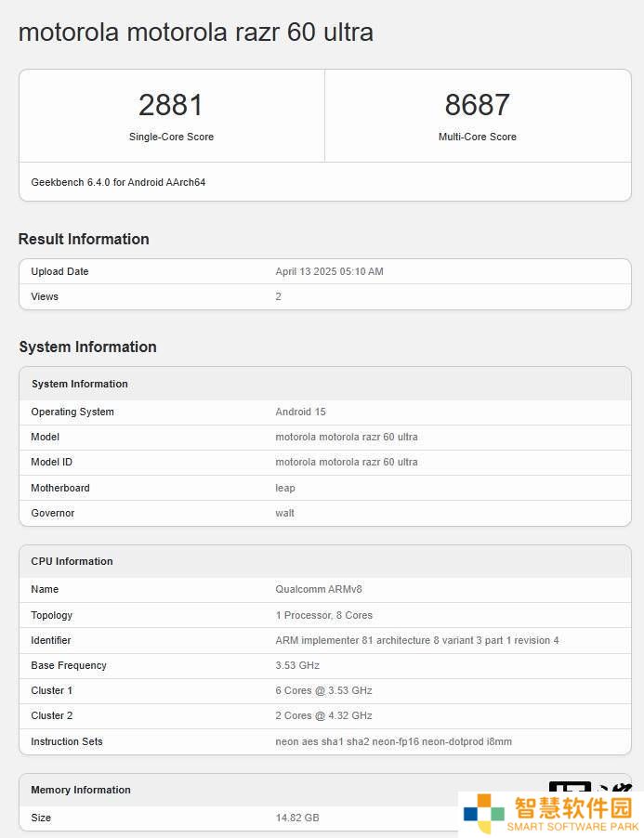The width and height of the screenshot is (644, 838).
Task: Click the CPU Information table header
Action: [x=72, y=561]
